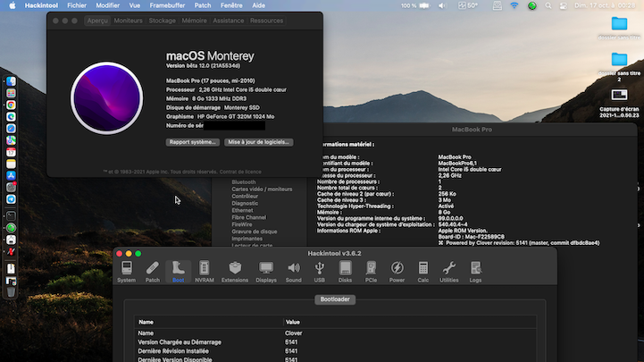Open the Utilities wrench icon
The width and height of the screenshot is (644, 362).
[x=449, y=272]
